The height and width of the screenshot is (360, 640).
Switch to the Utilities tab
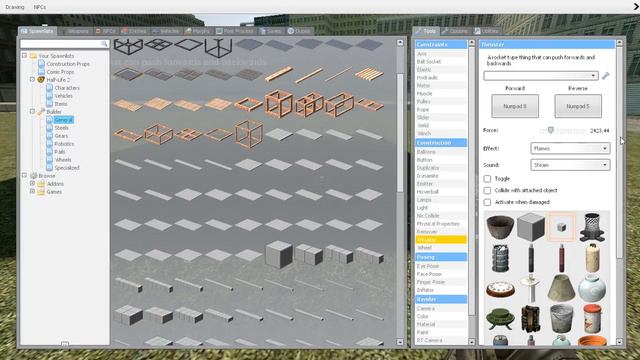pyautogui.click(x=487, y=31)
